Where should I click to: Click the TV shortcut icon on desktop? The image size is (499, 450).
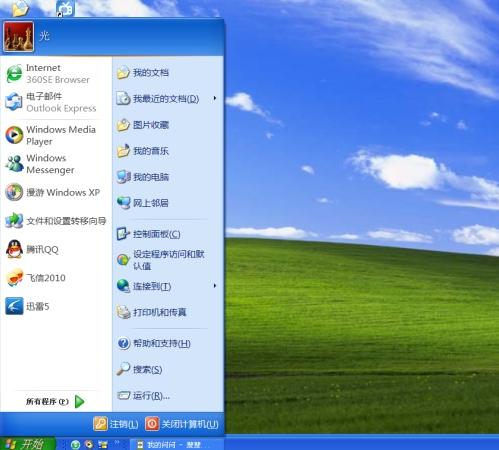tap(65, 8)
